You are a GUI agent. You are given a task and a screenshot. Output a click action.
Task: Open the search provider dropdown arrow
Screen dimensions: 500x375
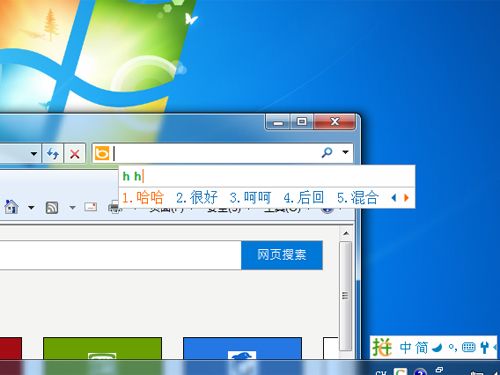click(345, 152)
